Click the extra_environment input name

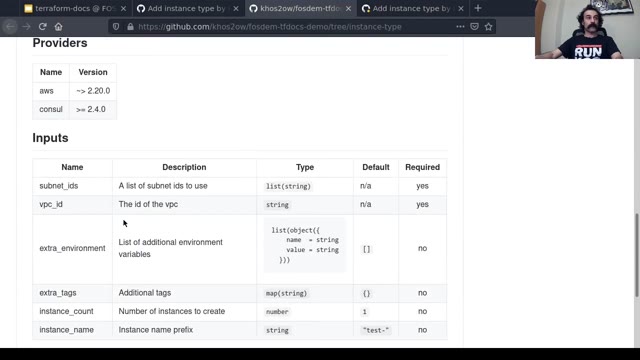coord(72,248)
